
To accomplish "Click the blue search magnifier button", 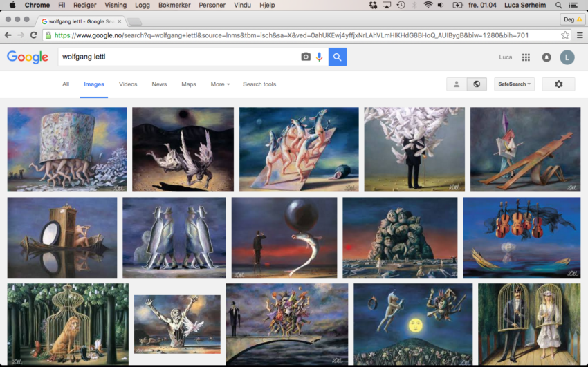I will (x=338, y=57).
